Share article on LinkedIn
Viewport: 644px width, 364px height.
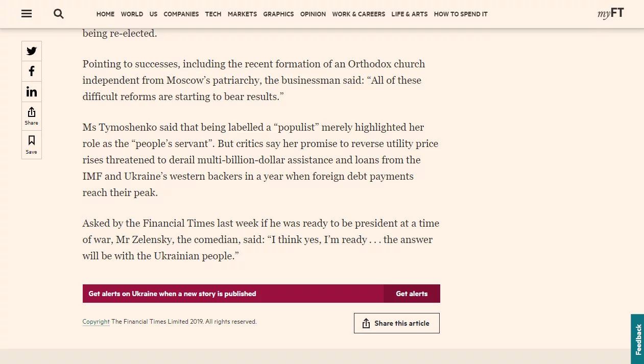(32, 92)
